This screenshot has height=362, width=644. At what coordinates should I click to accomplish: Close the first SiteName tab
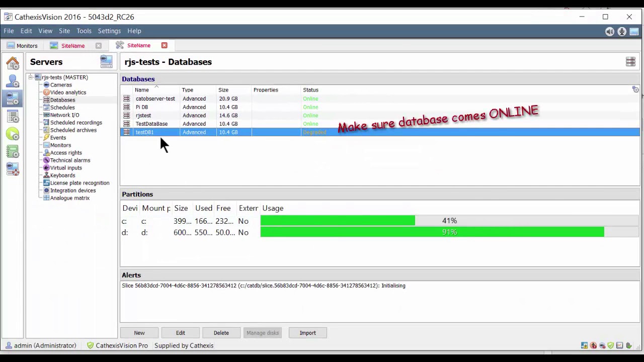[99, 46]
